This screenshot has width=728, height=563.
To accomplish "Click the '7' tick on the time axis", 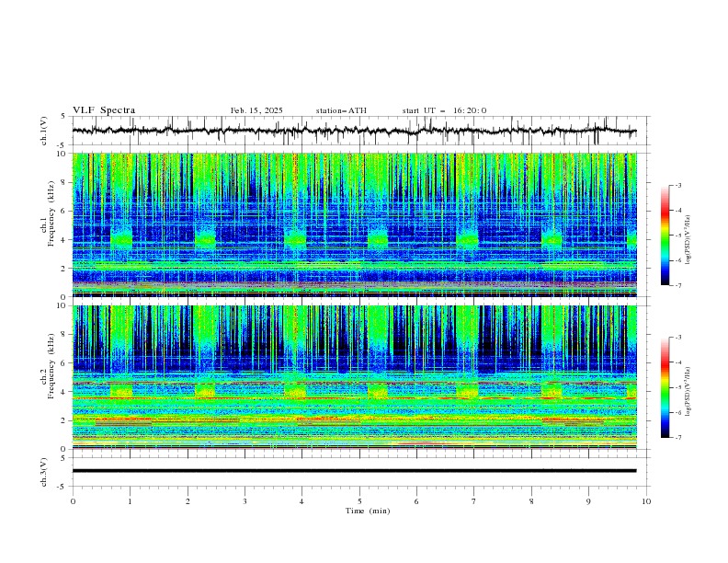I will [474, 501].
